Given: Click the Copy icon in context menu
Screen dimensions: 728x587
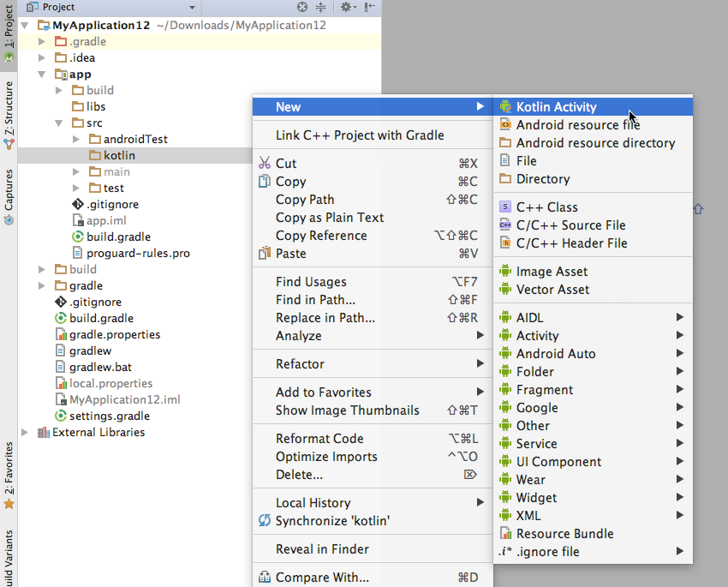Looking at the screenshot, I should coord(265,181).
